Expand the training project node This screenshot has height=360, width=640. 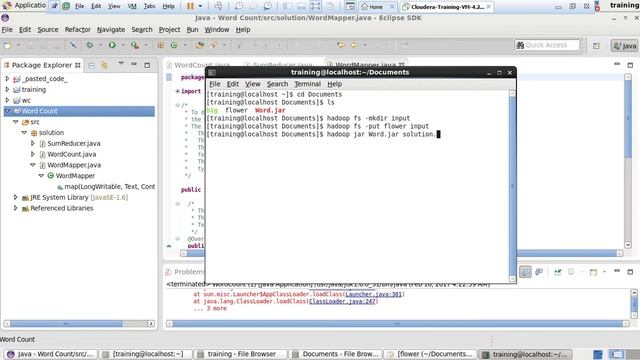(7, 89)
